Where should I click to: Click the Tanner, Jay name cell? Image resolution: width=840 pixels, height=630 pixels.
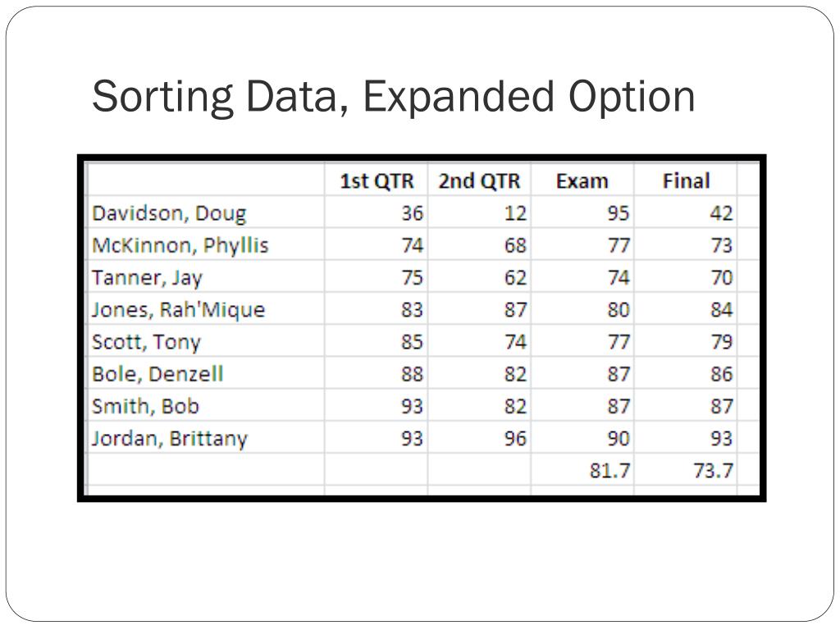click(206, 277)
